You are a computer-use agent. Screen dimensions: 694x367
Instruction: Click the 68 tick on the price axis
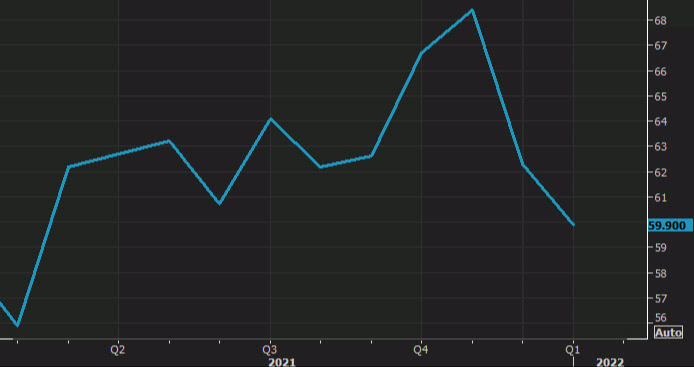[x=660, y=20]
